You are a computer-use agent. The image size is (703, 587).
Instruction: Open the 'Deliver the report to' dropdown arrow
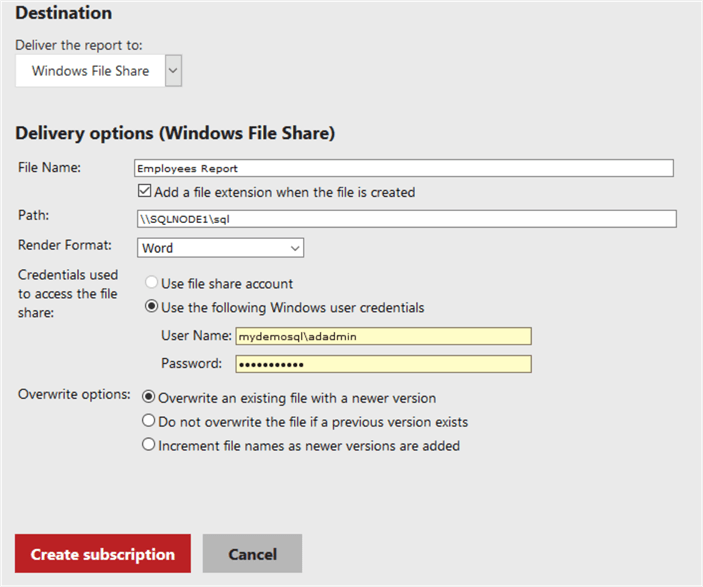[x=173, y=71]
